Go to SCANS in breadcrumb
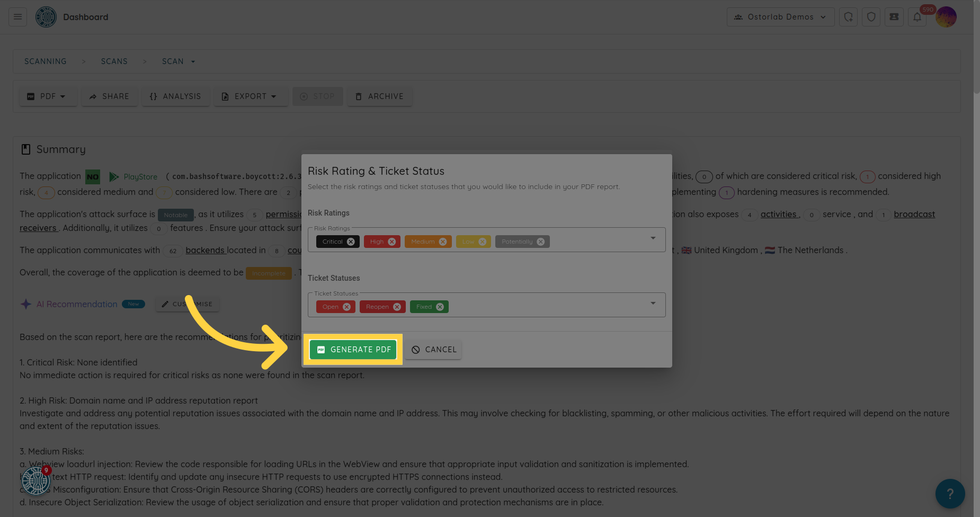This screenshot has height=517, width=980. pos(114,61)
